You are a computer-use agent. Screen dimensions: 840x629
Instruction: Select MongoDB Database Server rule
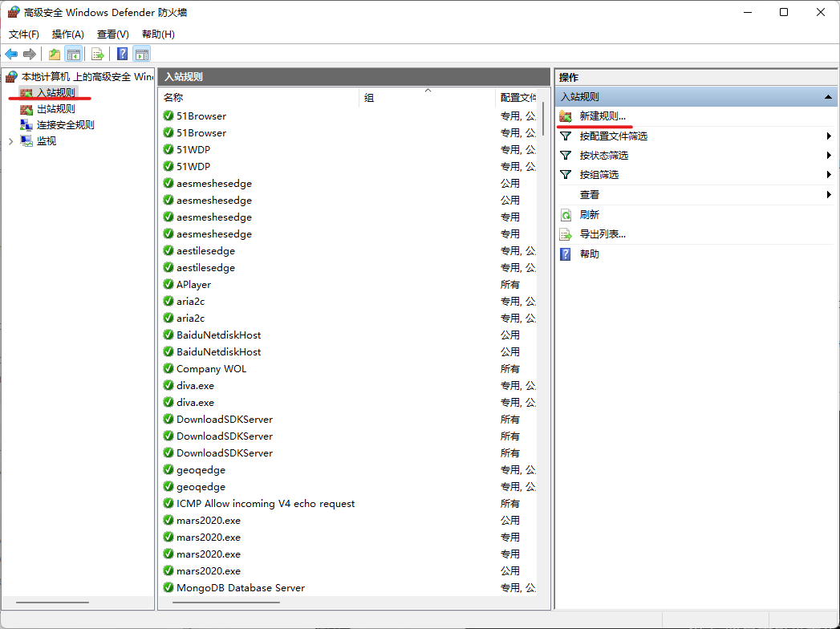241,588
